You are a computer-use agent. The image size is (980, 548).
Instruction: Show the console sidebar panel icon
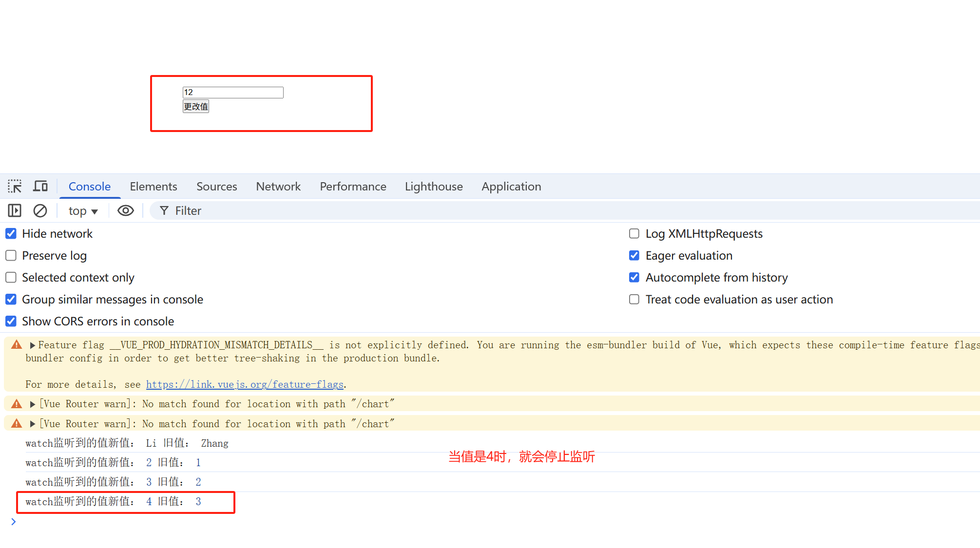15,210
